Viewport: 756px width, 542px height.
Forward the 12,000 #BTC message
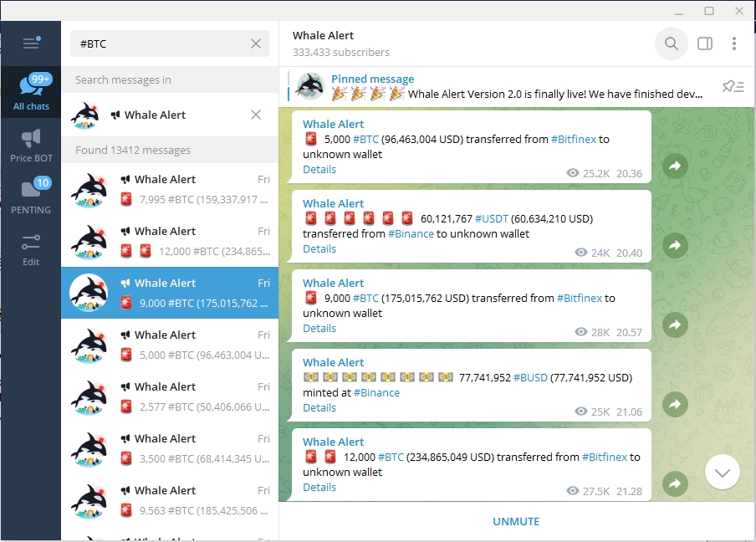click(x=675, y=483)
